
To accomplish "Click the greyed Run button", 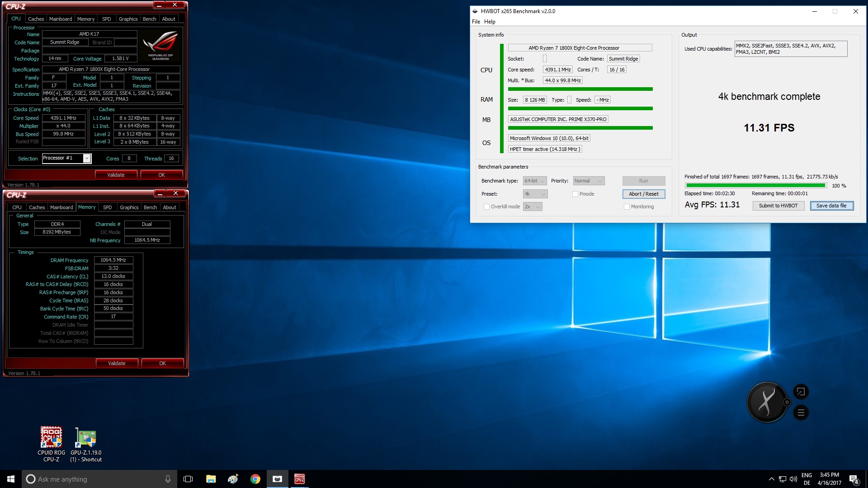I will pos(644,181).
